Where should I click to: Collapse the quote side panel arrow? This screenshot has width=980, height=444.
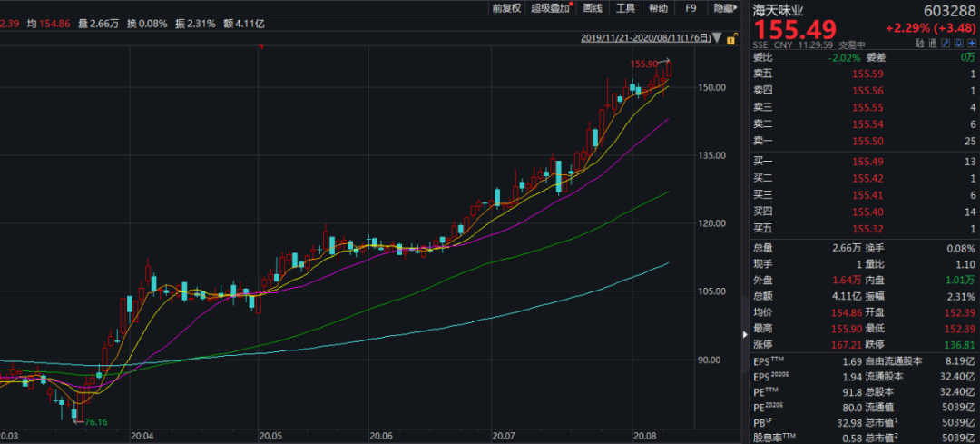click(744, 334)
